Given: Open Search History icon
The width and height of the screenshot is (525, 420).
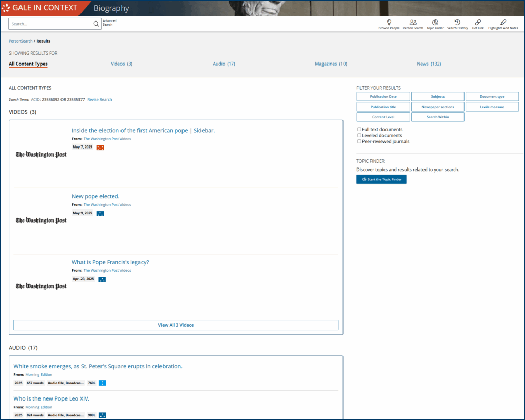Looking at the screenshot, I should (457, 23).
